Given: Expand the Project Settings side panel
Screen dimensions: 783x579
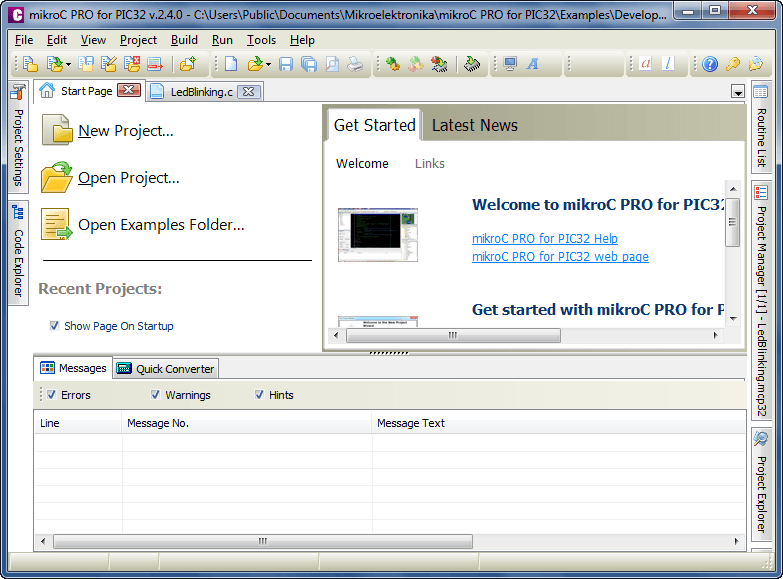Looking at the screenshot, I should click(18, 136).
